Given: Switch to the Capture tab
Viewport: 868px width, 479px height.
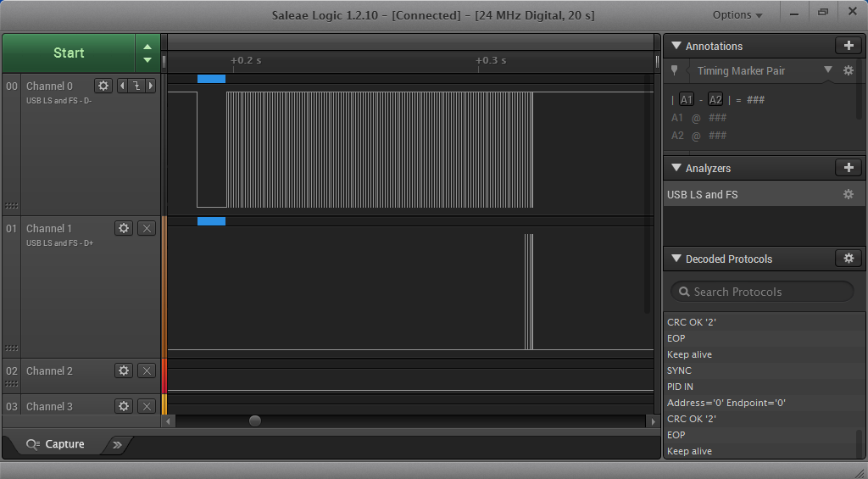Looking at the screenshot, I should 55,444.
